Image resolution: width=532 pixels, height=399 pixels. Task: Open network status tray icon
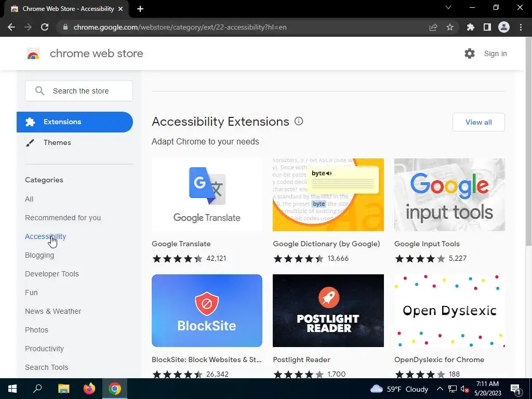[453, 389]
